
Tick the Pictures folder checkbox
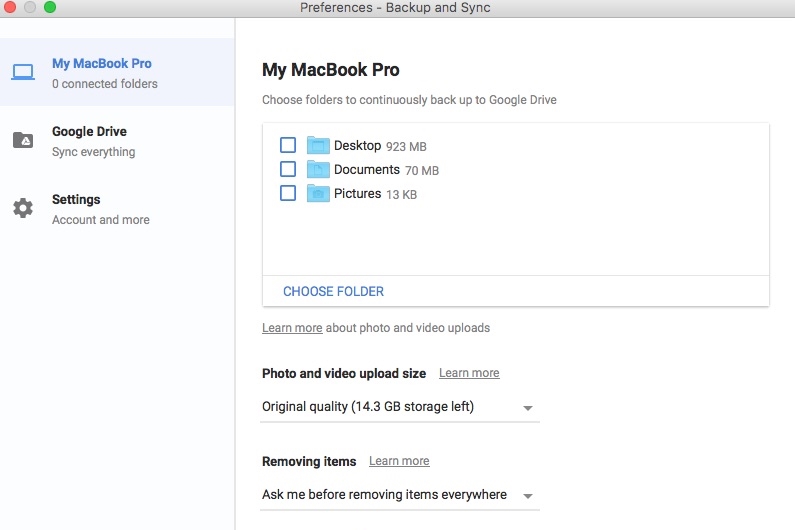(288, 193)
